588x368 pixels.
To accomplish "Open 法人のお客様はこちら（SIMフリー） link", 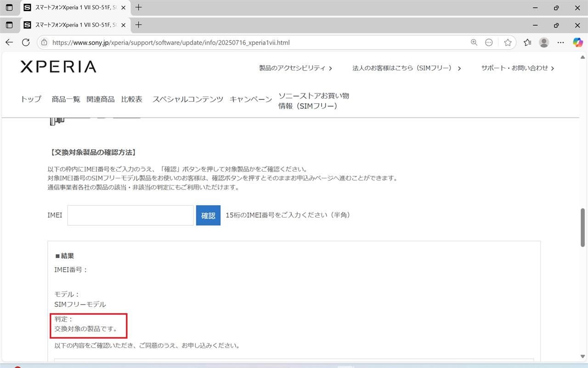I will (x=407, y=68).
